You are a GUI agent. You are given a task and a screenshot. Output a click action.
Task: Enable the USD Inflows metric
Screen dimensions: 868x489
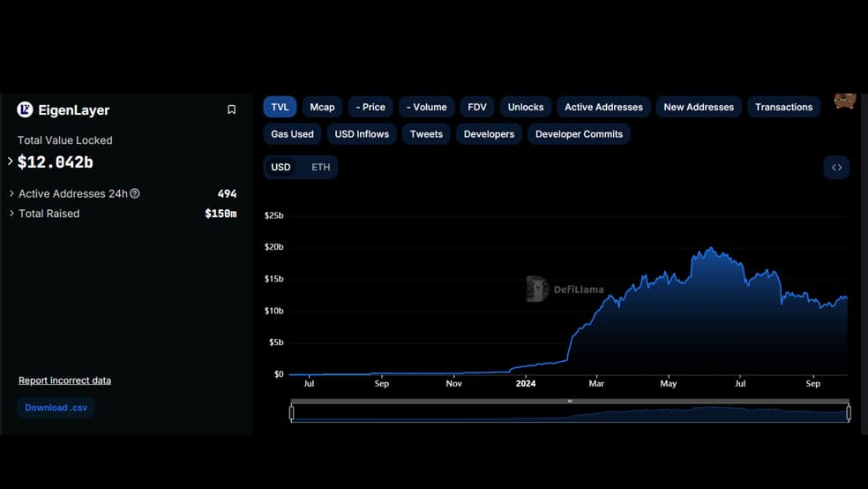[362, 134]
